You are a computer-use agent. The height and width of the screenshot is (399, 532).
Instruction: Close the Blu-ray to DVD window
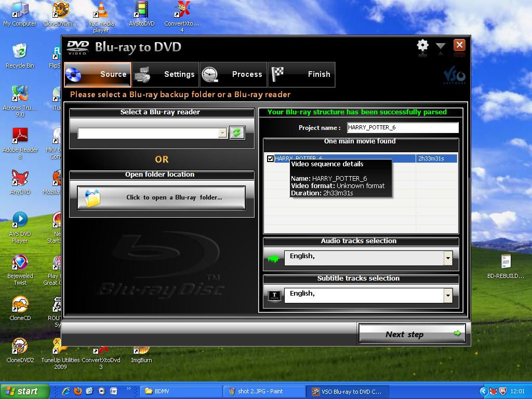(x=459, y=45)
